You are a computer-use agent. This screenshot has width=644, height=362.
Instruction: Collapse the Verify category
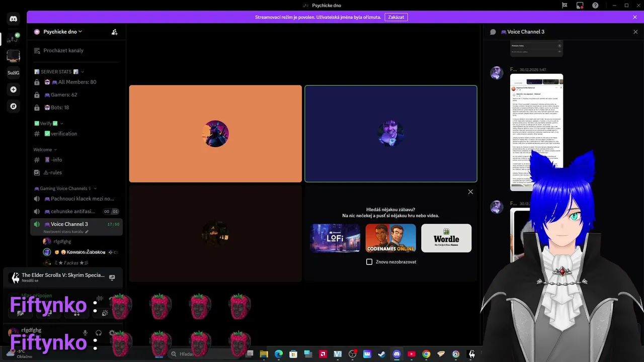[x=48, y=123]
